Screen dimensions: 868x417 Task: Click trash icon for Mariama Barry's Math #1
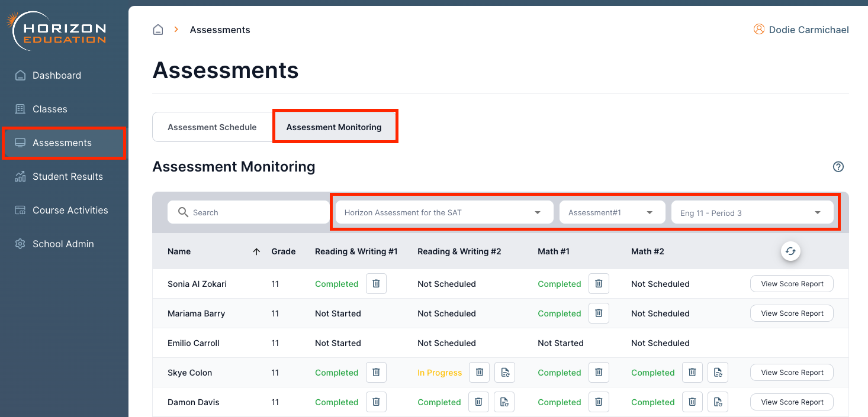point(599,313)
